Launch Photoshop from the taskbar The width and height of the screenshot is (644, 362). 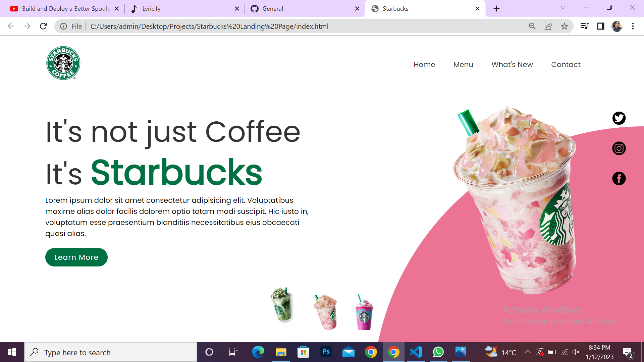(x=326, y=352)
